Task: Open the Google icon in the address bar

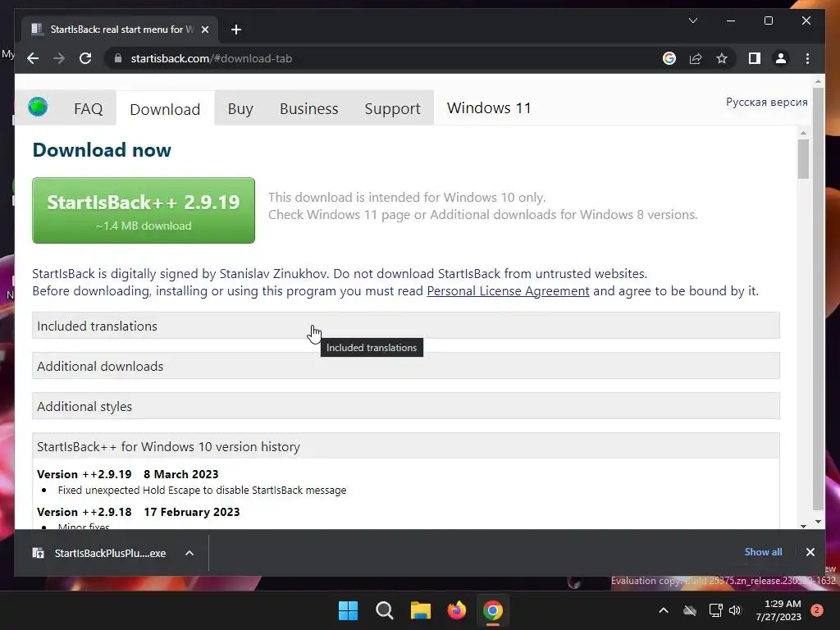Action: pos(669,58)
